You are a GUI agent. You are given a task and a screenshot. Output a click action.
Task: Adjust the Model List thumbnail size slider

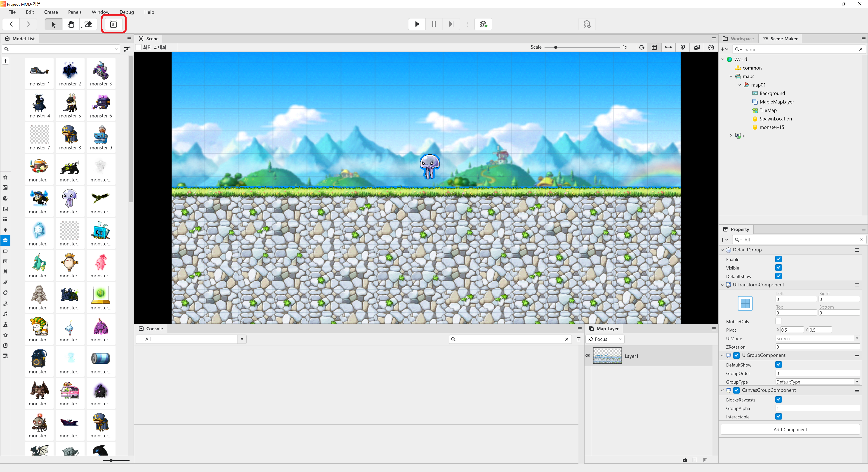click(x=111, y=460)
